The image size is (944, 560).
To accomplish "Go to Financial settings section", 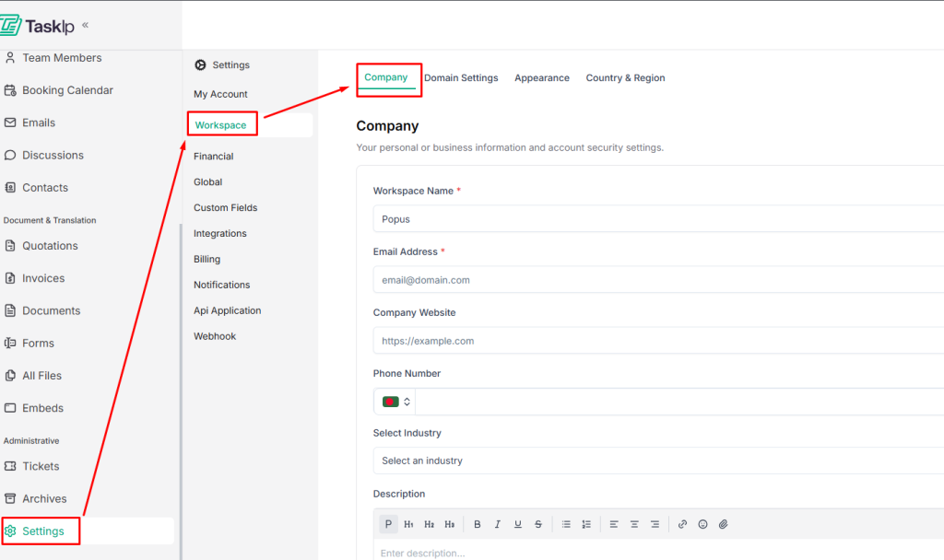I will (213, 157).
